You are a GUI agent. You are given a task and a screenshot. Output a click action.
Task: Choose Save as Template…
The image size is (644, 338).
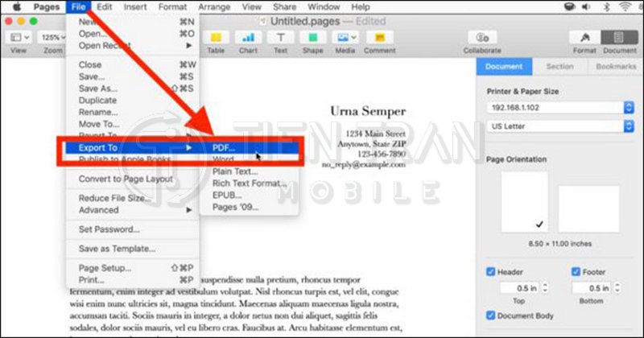point(133,249)
